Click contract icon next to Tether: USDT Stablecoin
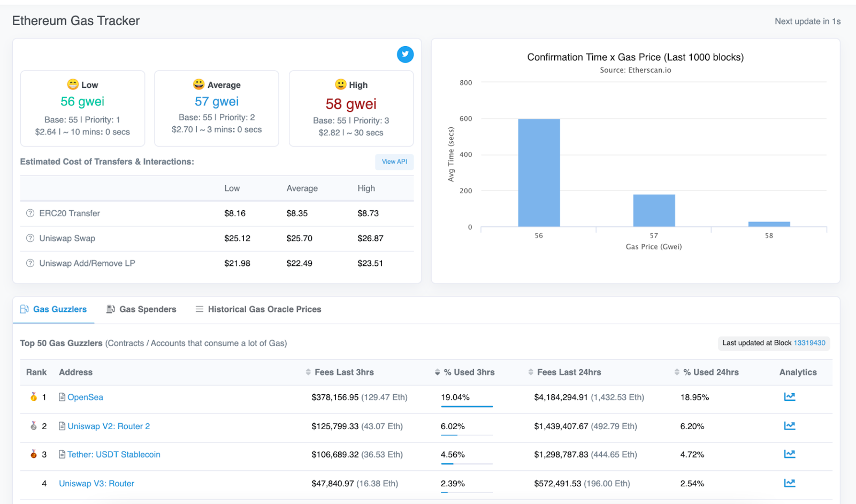 (62, 454)
